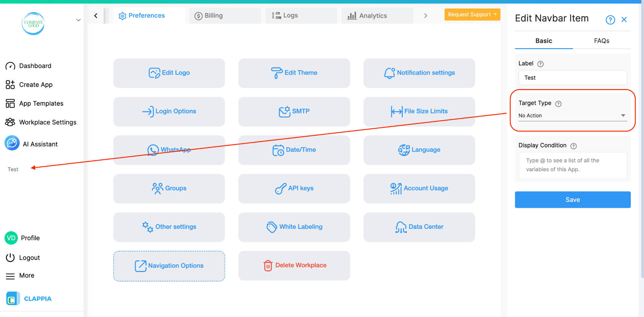Click the Date/Time calendar icon
644x317 pixels.
[278, 150]
